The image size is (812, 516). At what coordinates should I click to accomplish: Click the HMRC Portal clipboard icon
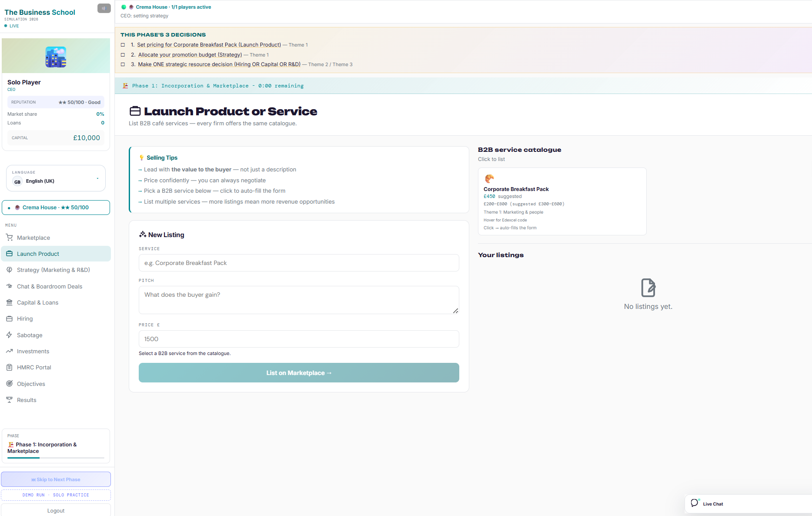(9, 367)
